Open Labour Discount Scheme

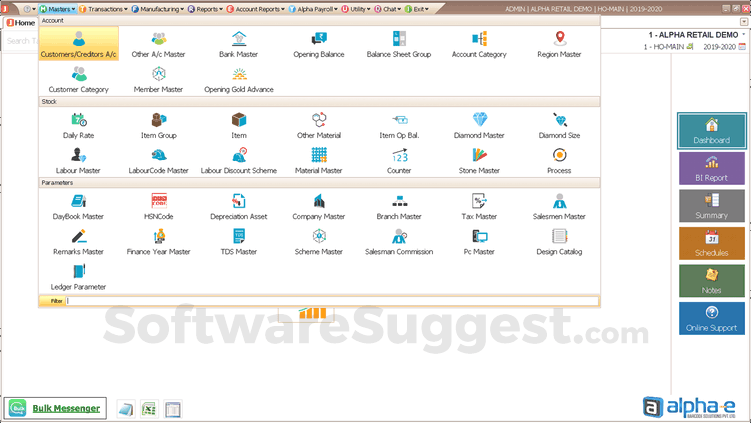[x=239, y=161]
